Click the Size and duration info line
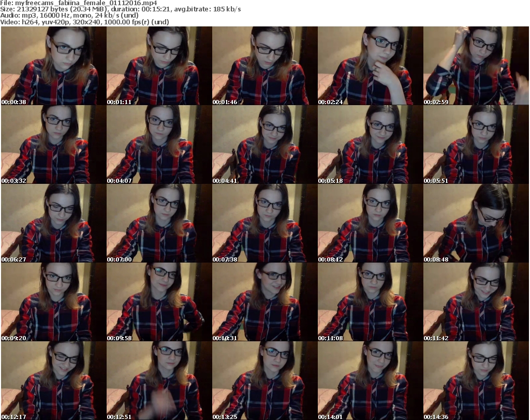The height and width of the screenshot is (420, 530). tap(120, 9)
